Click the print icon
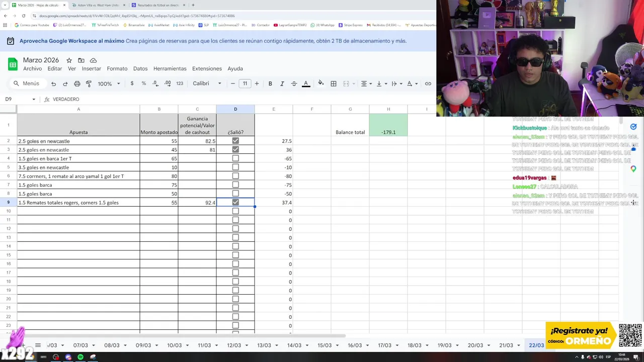Image resolution: width=644 pixels, height=362 pixels. pos(77,83)
